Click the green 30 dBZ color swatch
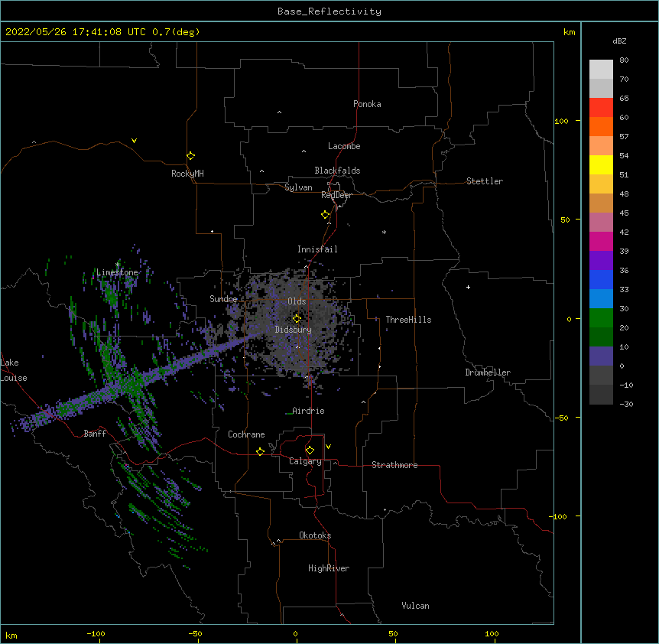The height and width of the screenshot is (644, 659). point(601,318)
